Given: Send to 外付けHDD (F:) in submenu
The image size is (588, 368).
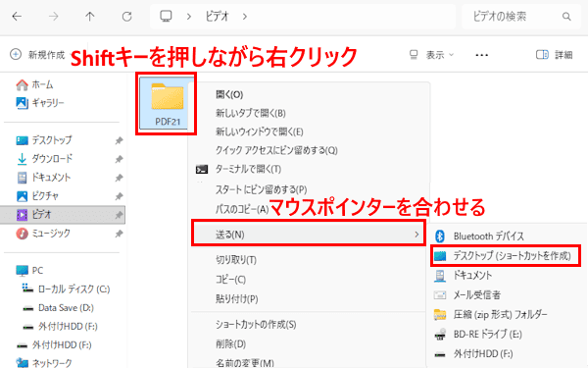Looking at the screenshot, I should point(483,353).
